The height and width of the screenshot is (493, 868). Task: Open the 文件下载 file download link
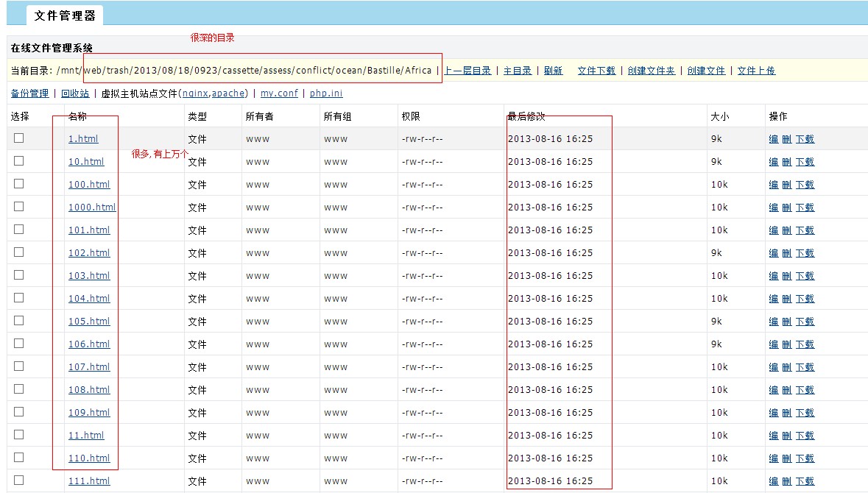click(x=596, y=71)
